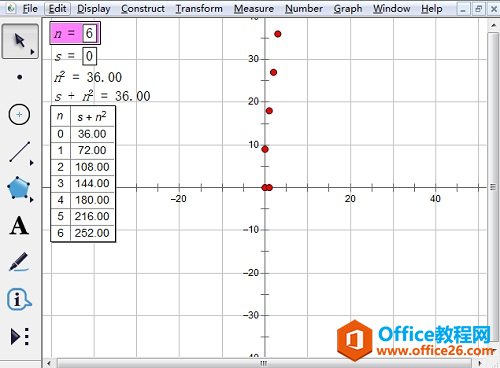Click the horizontal scrollbar thumb
Screen dimensions: 500x368
tap(264, 363)
